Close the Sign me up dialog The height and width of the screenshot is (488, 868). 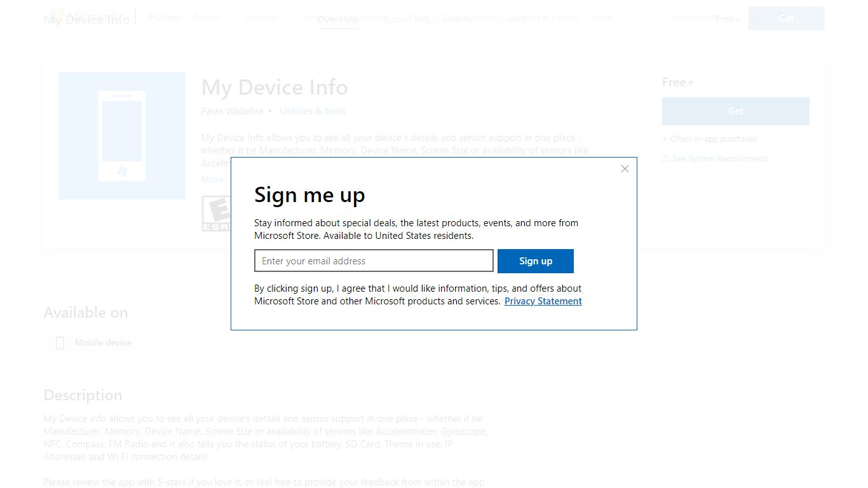625,168
